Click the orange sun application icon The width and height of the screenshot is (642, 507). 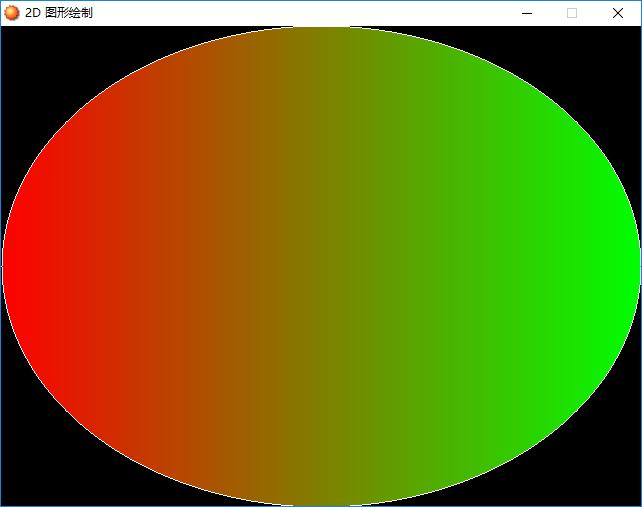tap(11, 13)
